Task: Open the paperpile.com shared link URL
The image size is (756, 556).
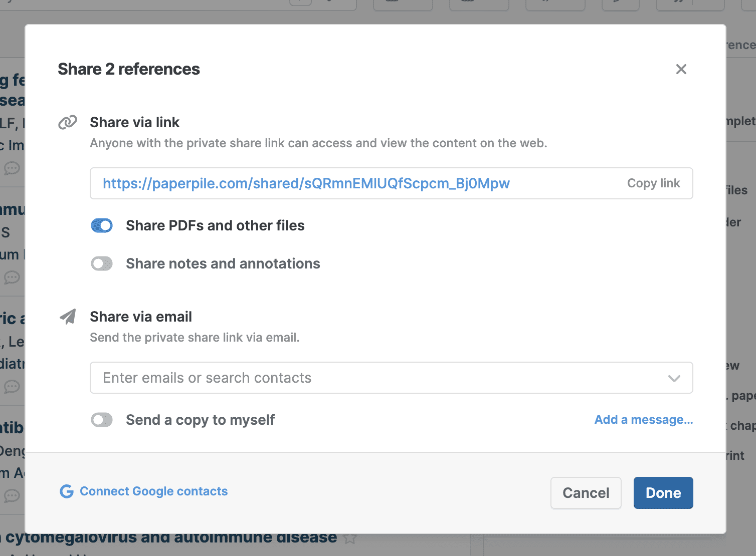Action: click(306, 184)
